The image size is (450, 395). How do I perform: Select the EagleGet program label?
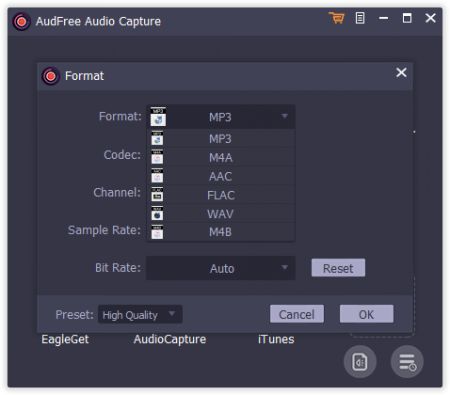65,340
